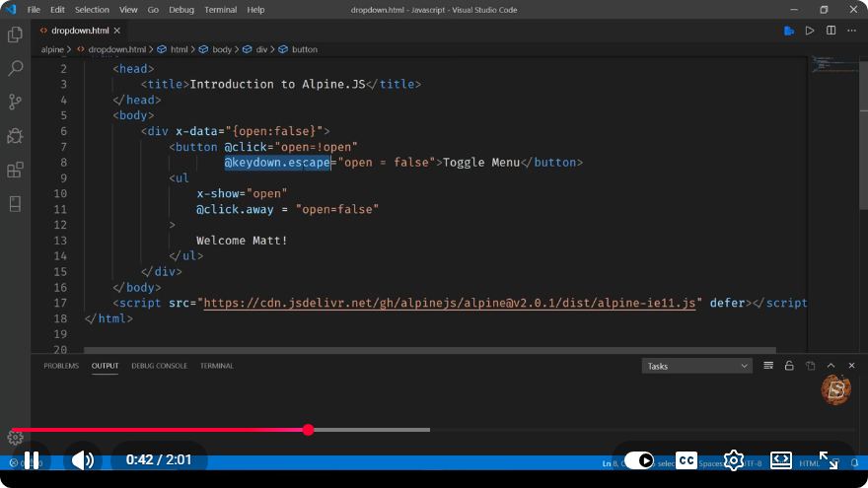This screenshot has width=868, height=488.
Task: Open the editor More Actions ellipsis
Action: point(851,31)
